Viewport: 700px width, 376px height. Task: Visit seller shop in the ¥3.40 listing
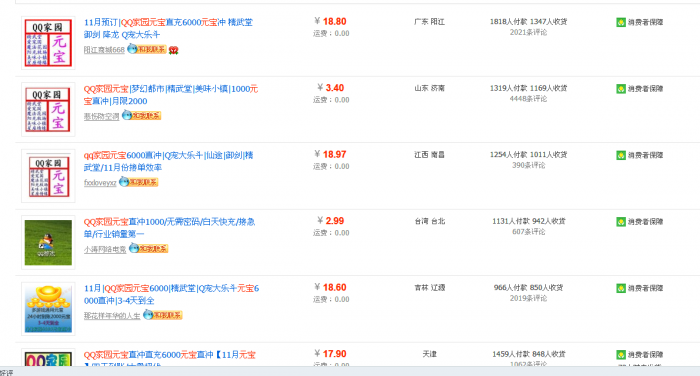click(101, 117)
